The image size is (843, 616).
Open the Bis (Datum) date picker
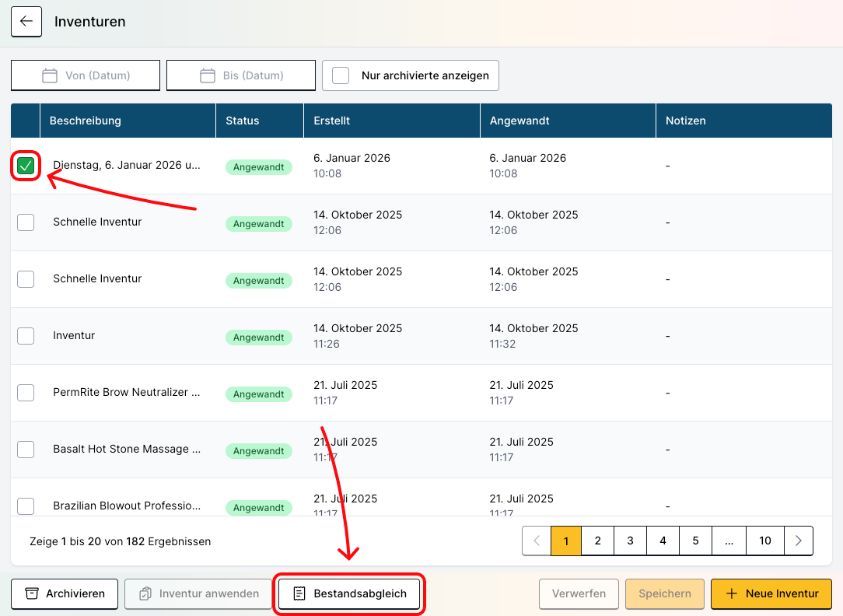click(x=253, y=75)
